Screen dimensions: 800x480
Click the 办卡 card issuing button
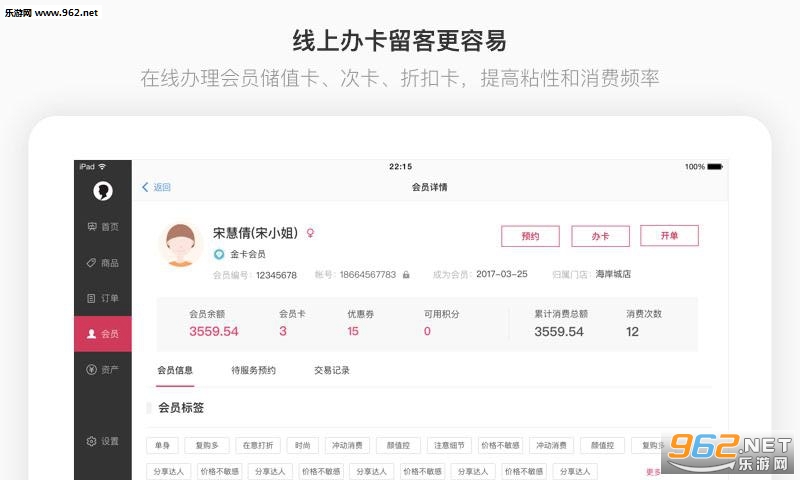(x=600, y=236)
